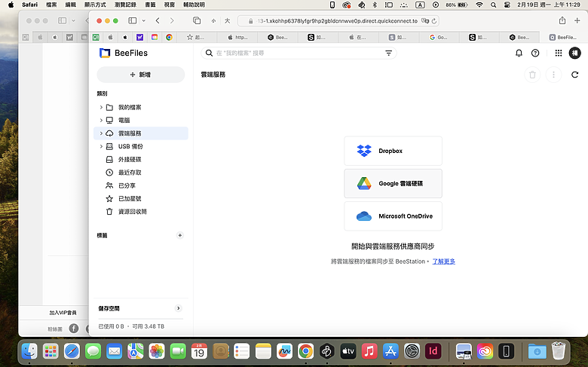This screenshot has height=367, width=588.
Task: Launch Adobe InDesign from the Dock
Action: 433,351
